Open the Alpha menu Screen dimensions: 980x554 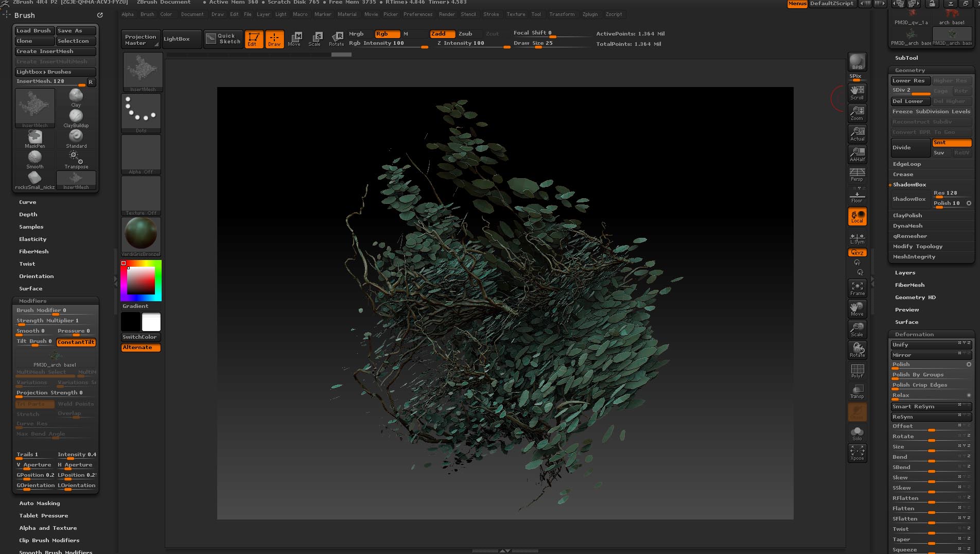click(x=128, y=14)
